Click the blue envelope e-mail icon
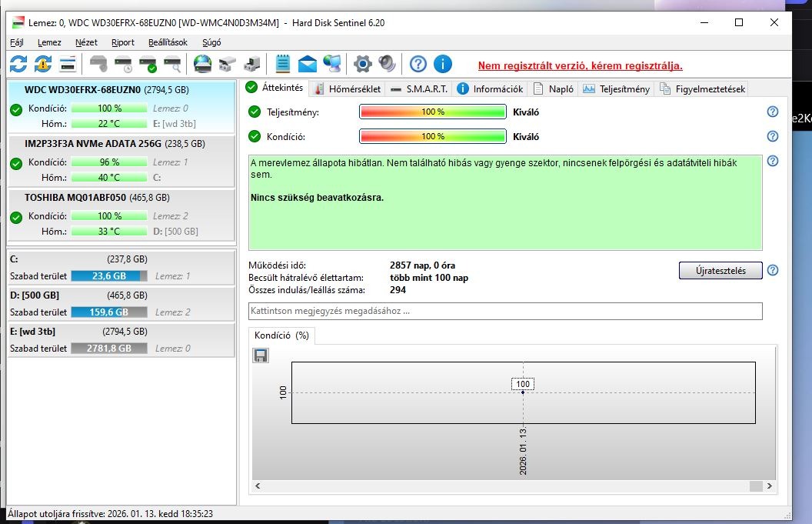The height and width of the screenshot is (524, 812). 308,65
